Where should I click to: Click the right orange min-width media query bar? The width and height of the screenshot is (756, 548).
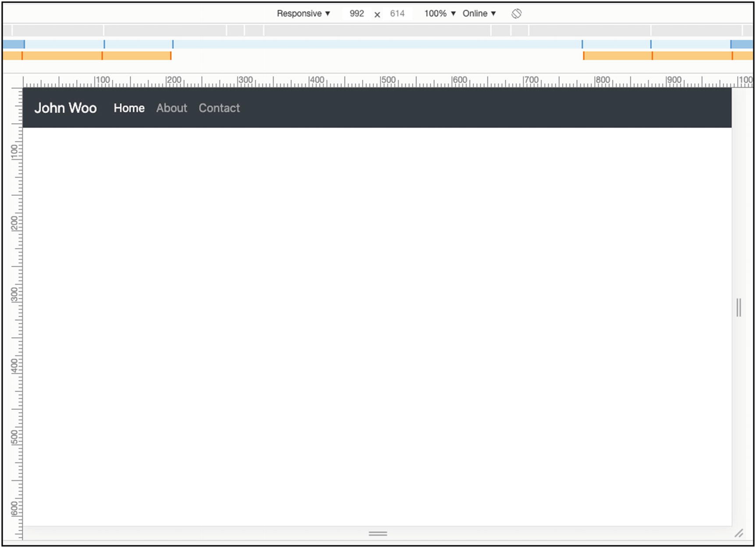pos(618,56)
